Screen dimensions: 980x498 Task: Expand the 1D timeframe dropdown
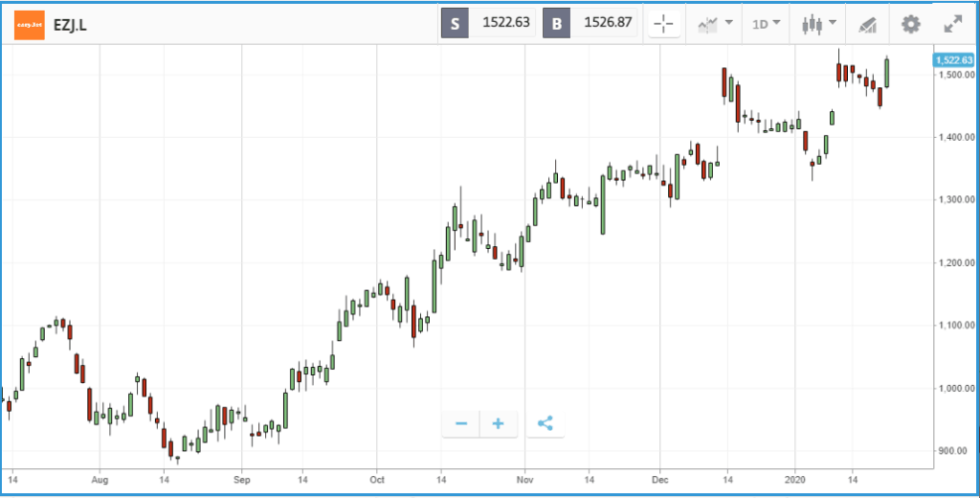767,24
